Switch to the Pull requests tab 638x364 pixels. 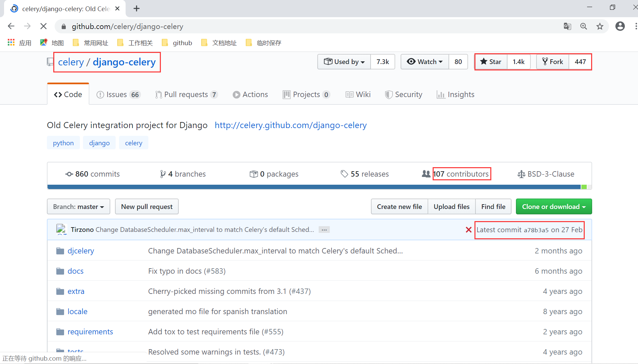point(186,94)
